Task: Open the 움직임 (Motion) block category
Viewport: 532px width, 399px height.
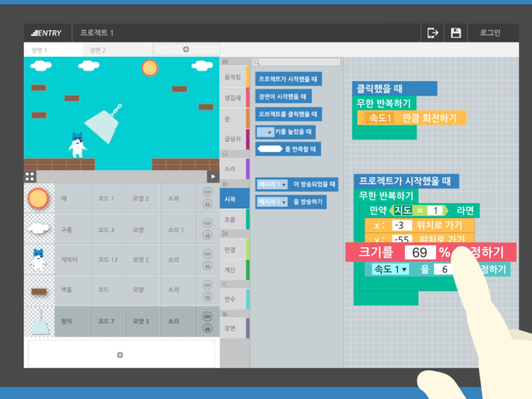Action: click(x=235, y=76)
